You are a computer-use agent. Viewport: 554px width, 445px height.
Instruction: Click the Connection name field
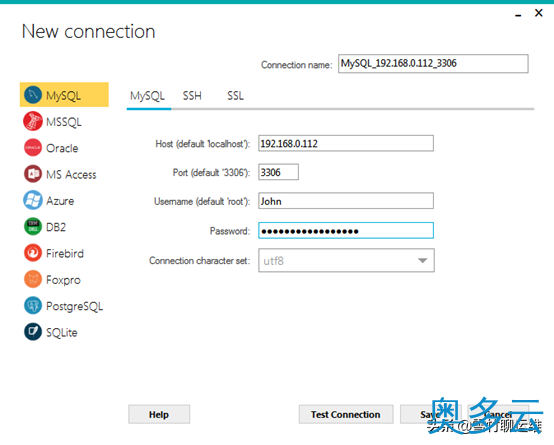click(x=433, y=64)
